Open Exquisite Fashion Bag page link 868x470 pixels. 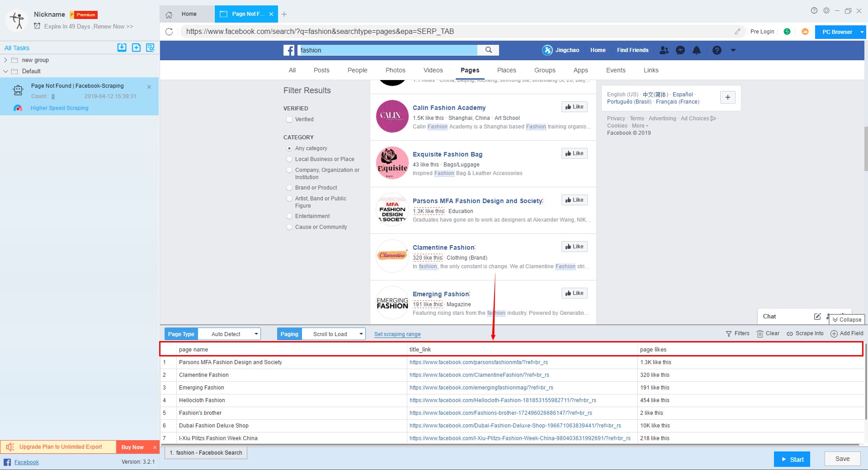pyautogui.click(x=448, y=154)
